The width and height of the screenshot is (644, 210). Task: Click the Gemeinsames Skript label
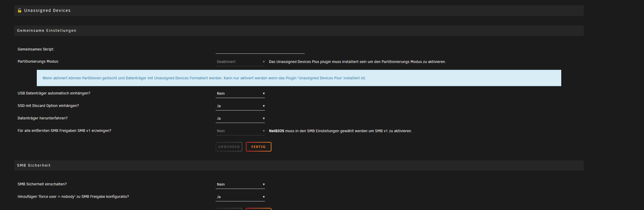point(36,49)
